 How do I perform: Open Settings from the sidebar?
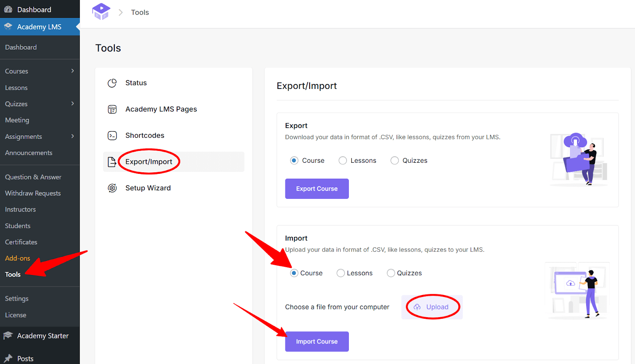pyautogui.click(x=16, y=298)
